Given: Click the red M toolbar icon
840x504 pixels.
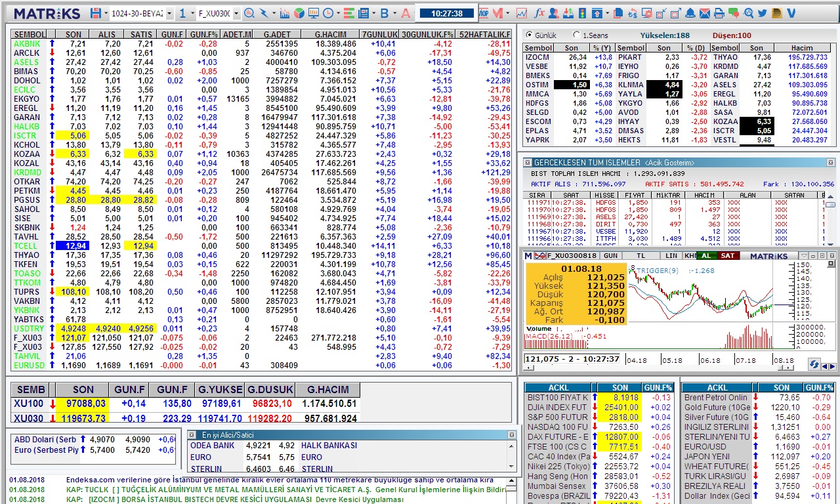Looking at the screenshot, I should pyautogui.click(x=497, y=13).
